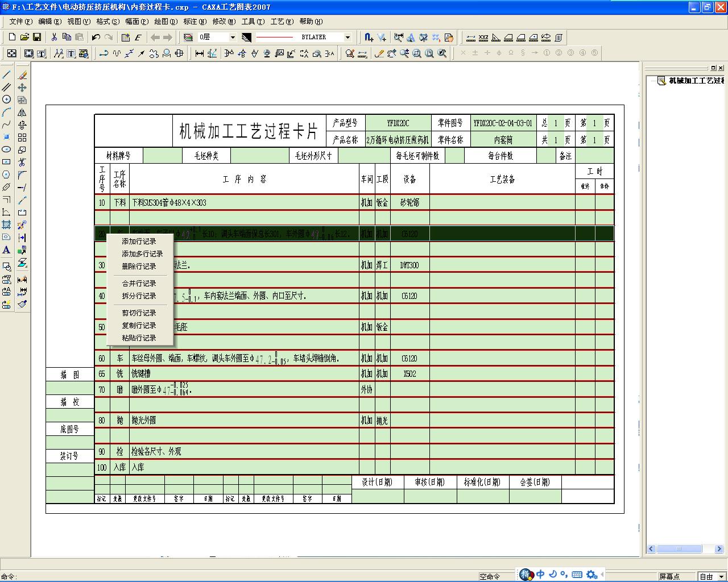The image size is (728, 582).
Task: Choose 添加行记录 from the context menu
Action: (139, 242)
